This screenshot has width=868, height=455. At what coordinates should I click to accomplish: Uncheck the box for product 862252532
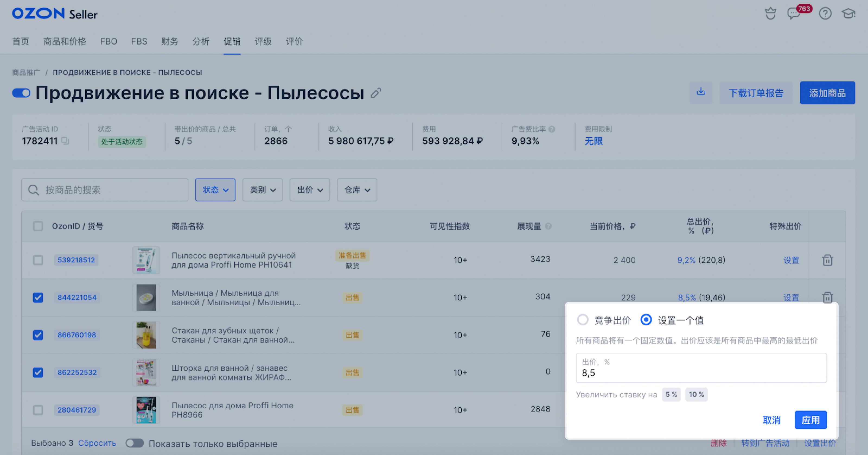[38, 372]
